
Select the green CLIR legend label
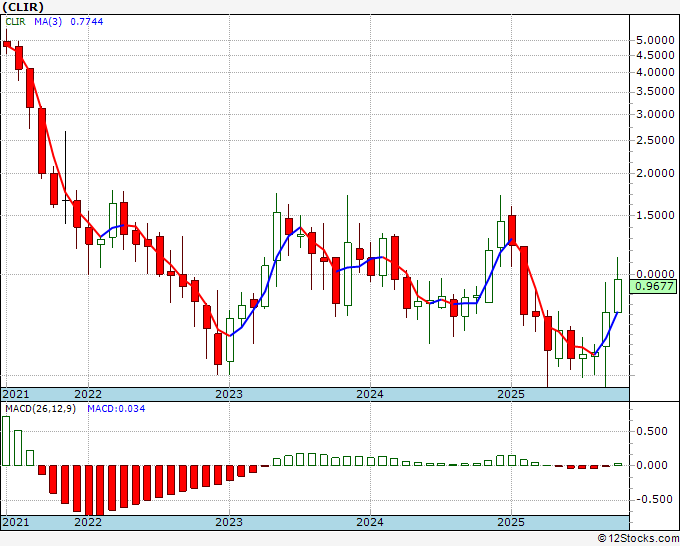[x=16, y=21]
